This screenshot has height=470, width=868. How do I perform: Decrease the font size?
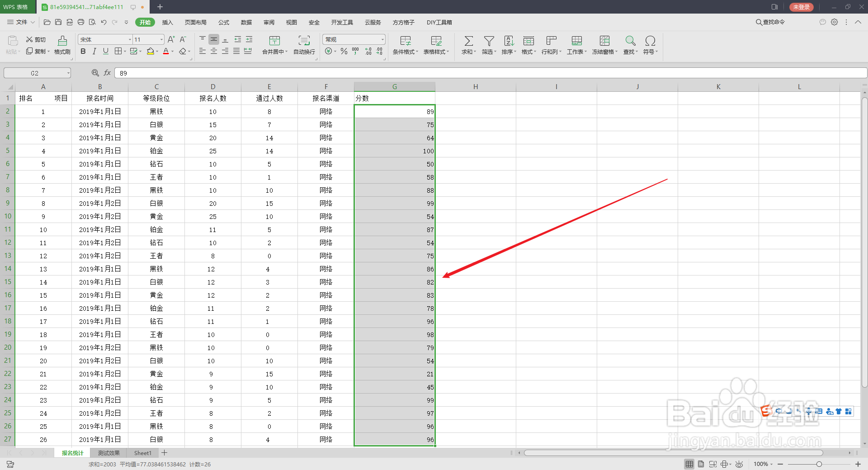tap(183, 39)
